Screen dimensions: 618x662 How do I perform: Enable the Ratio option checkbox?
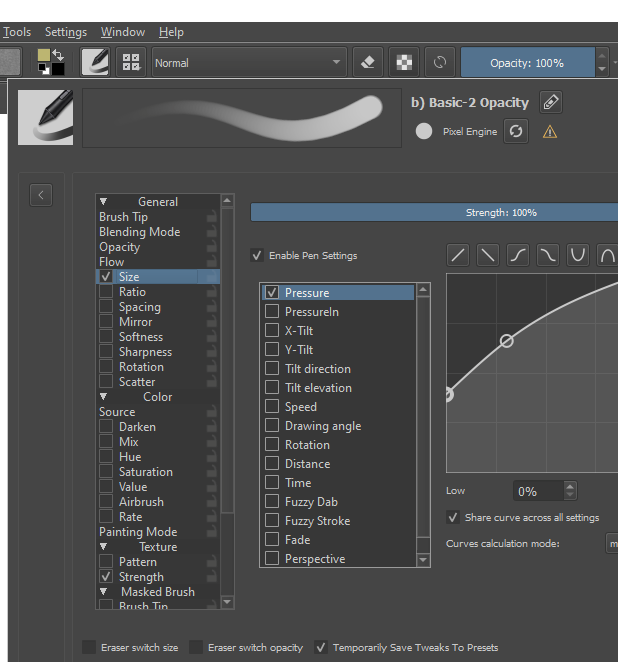point(106,291)
